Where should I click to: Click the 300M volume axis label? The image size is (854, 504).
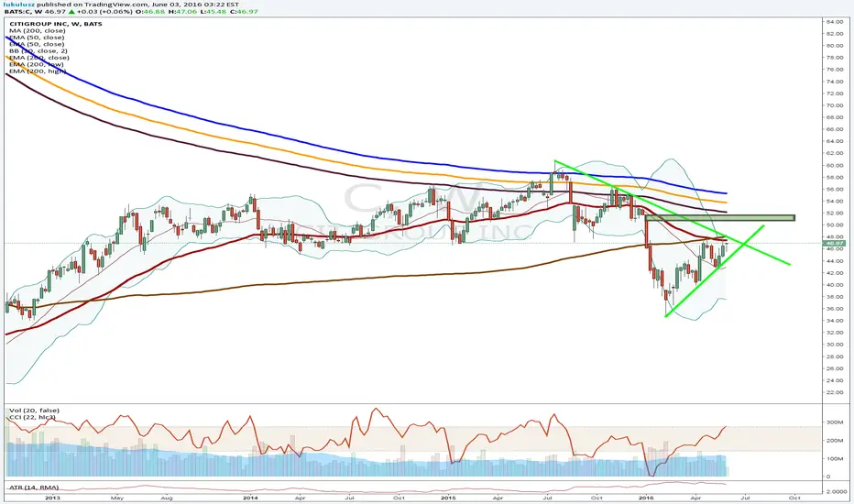click(836, 422)
